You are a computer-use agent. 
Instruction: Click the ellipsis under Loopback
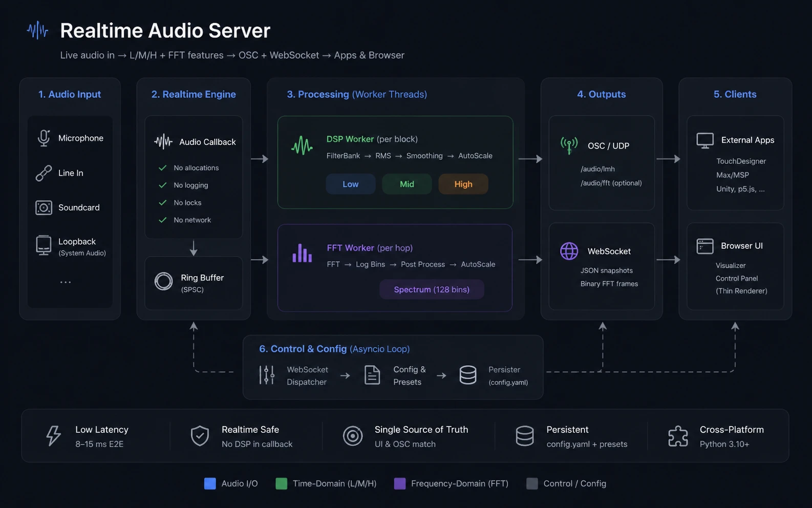click(x=66, y=282)
